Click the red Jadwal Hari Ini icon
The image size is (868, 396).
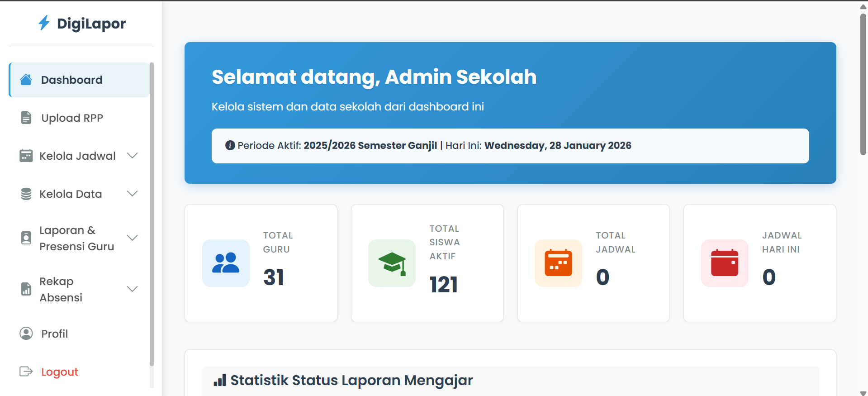tap(725, 263)
